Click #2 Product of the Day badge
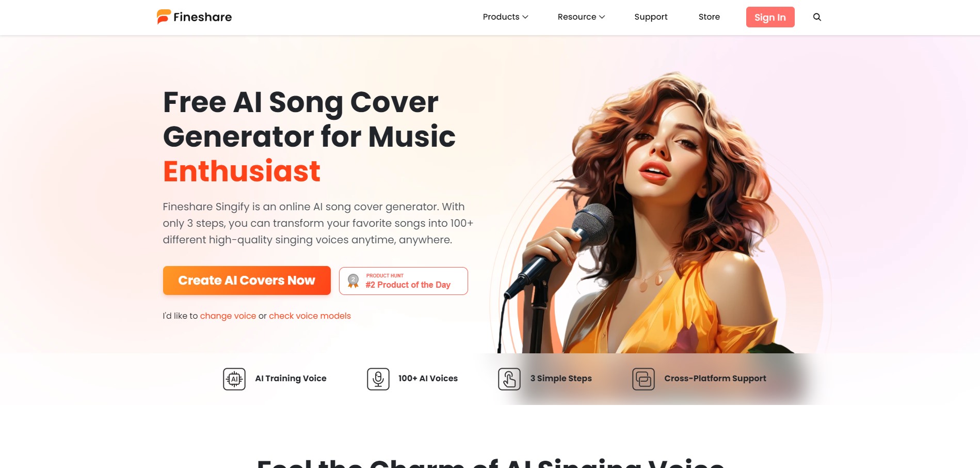This screenshot has height=468, width=980. tap(404, 281)
